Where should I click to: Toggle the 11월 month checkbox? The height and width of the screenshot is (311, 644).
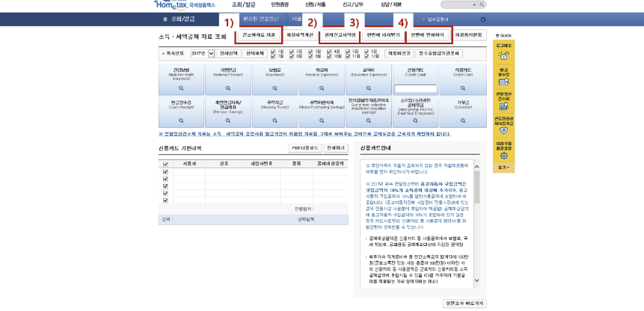348,56
